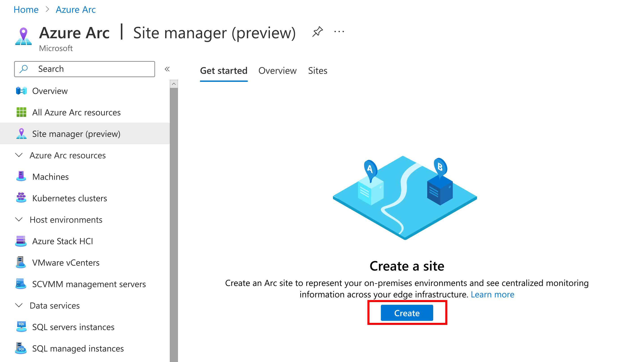Screen dimensions: 644x362
Task: Click the Get started tab
Action: [224, 70]
